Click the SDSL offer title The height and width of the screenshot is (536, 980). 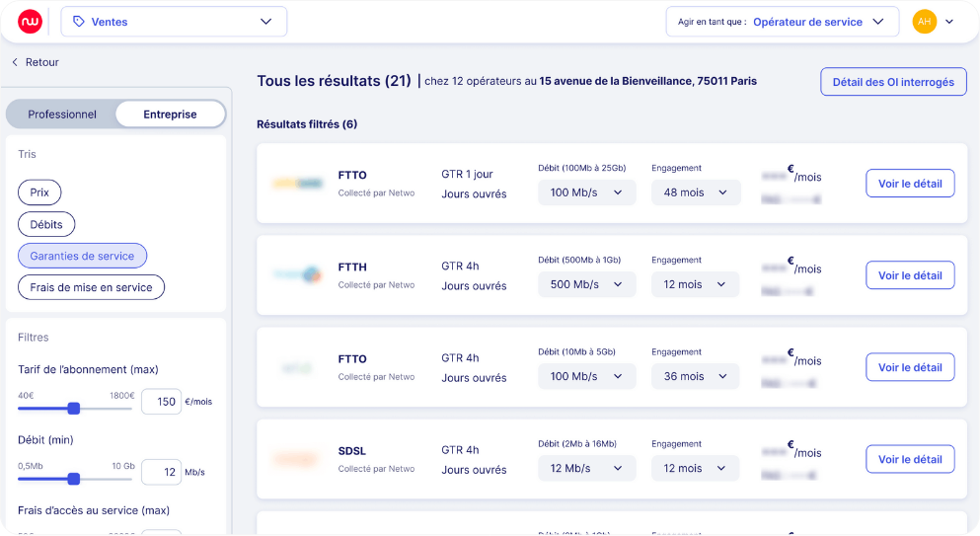pyautogui.click(x=352, y=451)
